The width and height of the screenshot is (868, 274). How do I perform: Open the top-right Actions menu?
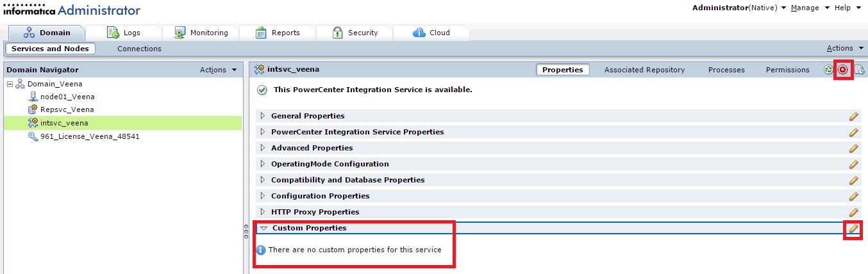tap(844, 48)
